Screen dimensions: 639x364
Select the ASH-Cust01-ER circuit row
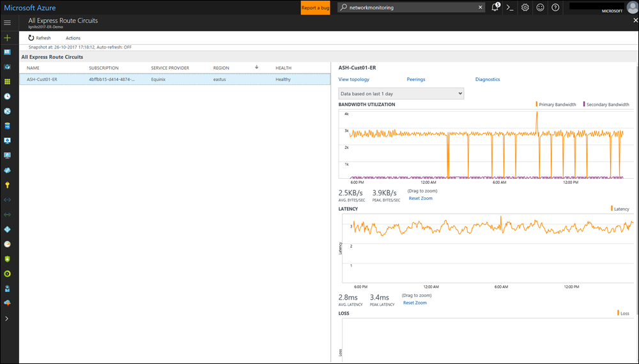pyautogui.click(x=174, y=80)
